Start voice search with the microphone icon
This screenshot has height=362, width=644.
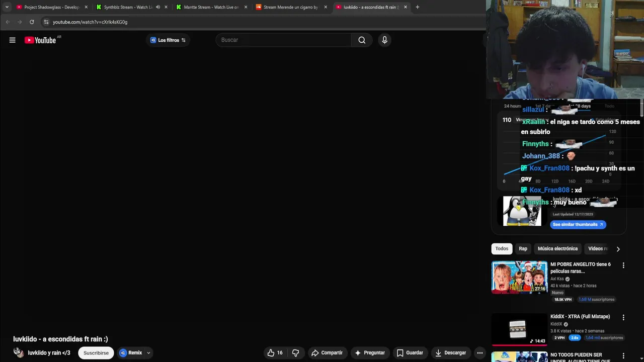(384, 40)
